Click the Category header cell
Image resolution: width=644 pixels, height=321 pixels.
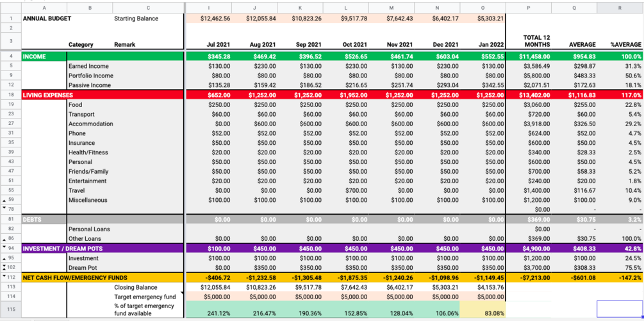coord(81,44)
